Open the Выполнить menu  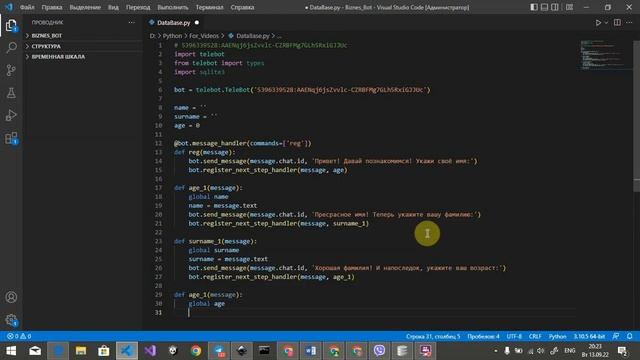173,7
